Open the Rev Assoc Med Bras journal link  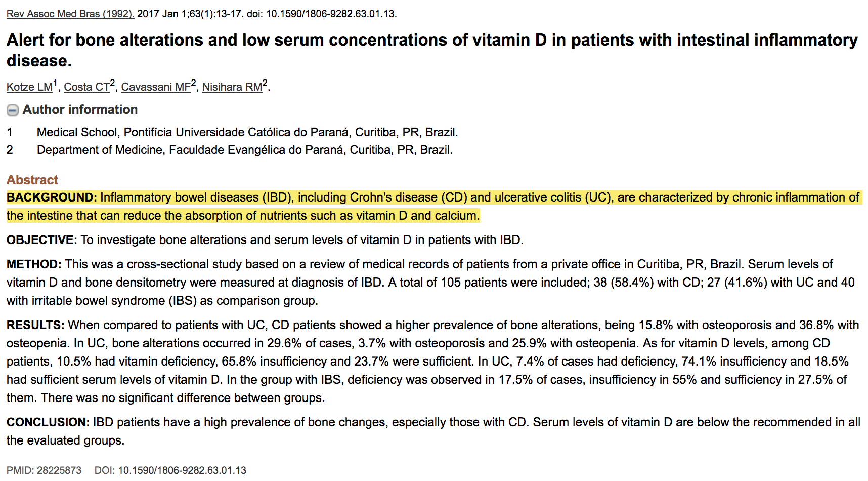tap(70, 14)
